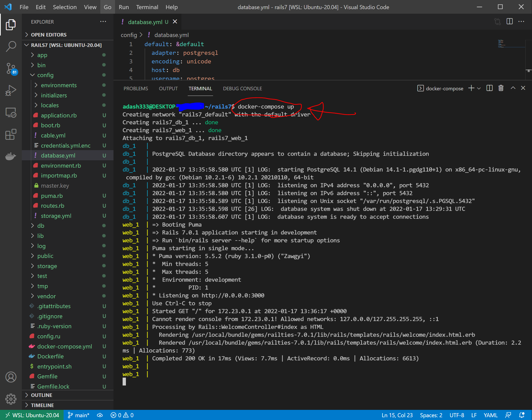
Task: Open the Docker view in activity bar
Action: [11, 156]
